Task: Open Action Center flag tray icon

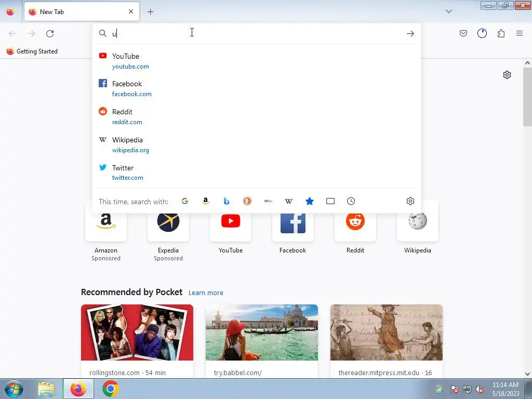Action: 454,390
